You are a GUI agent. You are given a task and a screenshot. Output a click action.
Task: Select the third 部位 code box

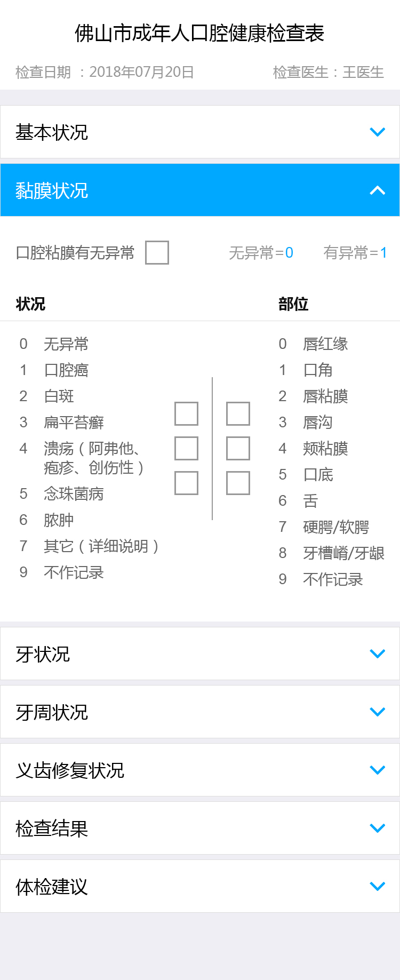238,483
